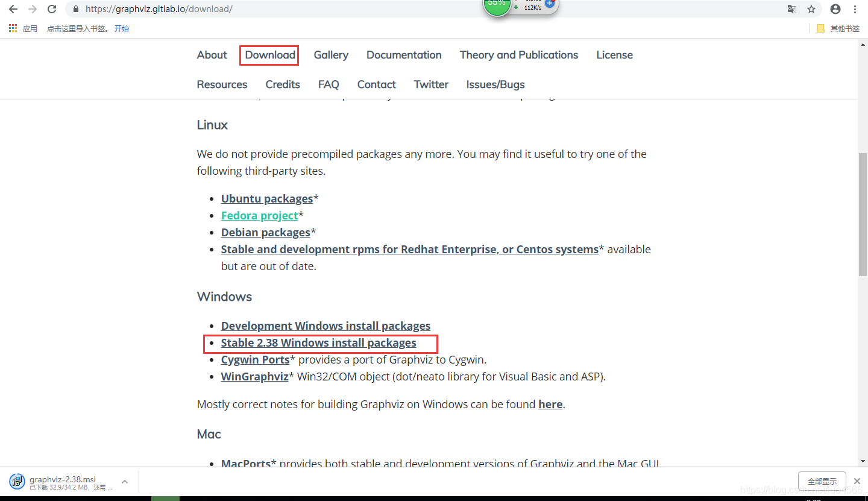Click the green 55% floating widget
868x501 pixels.
[497, 5]
